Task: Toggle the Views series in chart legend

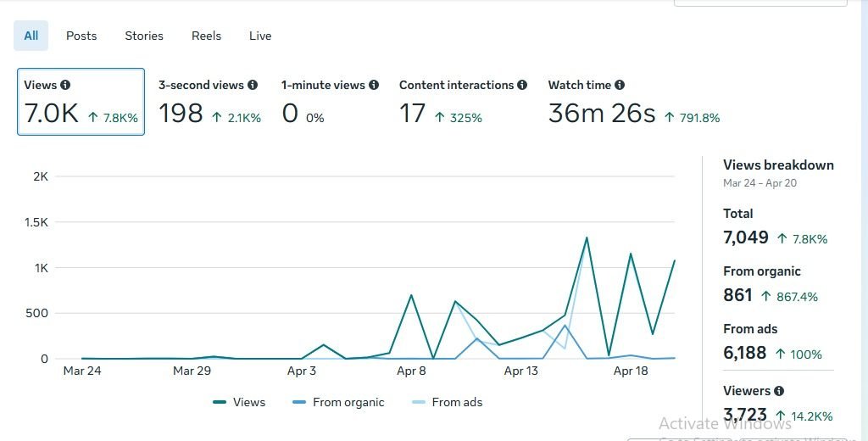Action: (x=239, y=402)
